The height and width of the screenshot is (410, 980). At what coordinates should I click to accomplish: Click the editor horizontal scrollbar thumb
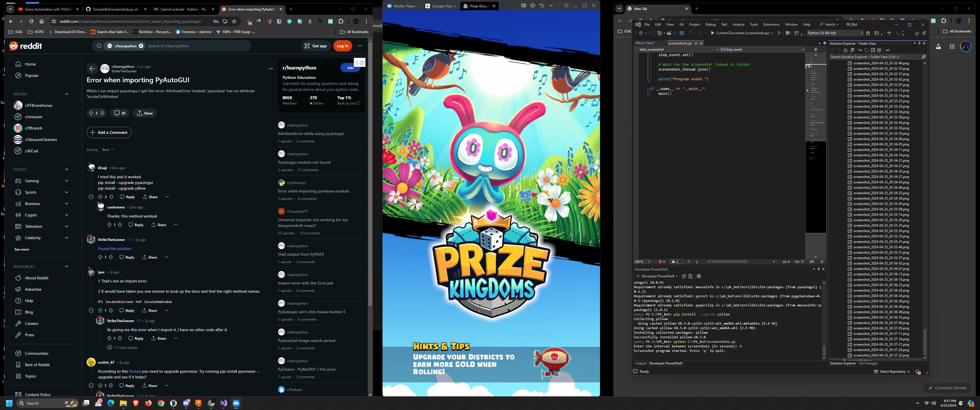[x=729, y=262]
